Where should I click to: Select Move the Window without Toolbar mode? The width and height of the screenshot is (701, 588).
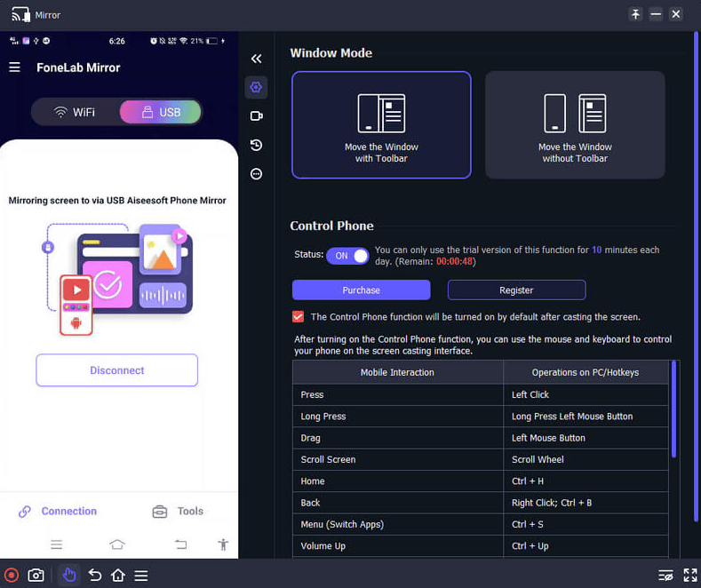(x=575, y=125)
